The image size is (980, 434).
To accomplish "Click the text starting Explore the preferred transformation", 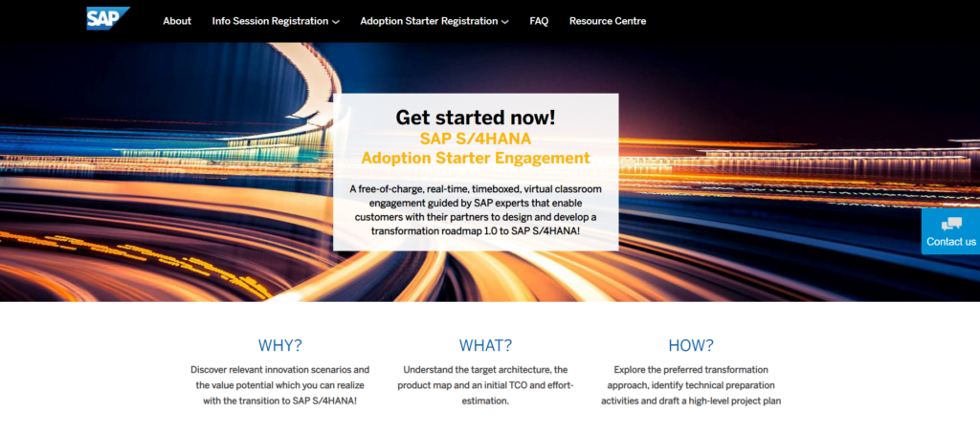I will 691,385.
